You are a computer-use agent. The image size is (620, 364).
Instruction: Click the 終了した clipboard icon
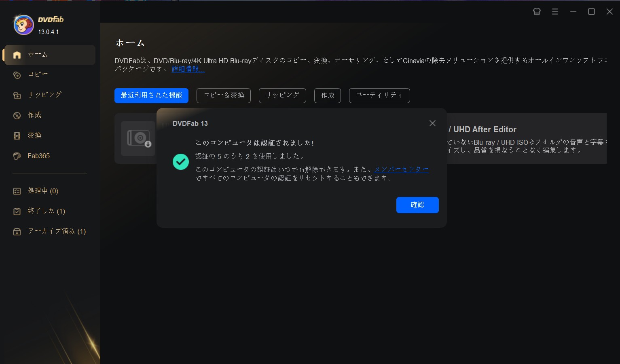pos(17,212)
